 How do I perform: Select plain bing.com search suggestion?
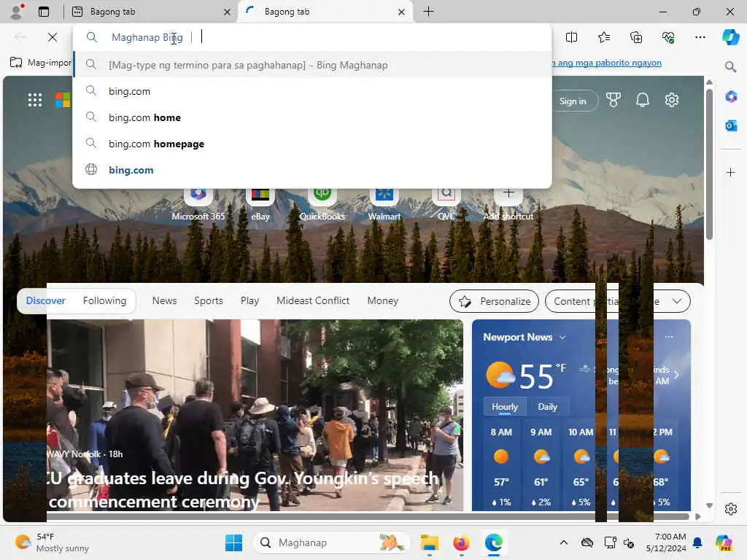312,91
